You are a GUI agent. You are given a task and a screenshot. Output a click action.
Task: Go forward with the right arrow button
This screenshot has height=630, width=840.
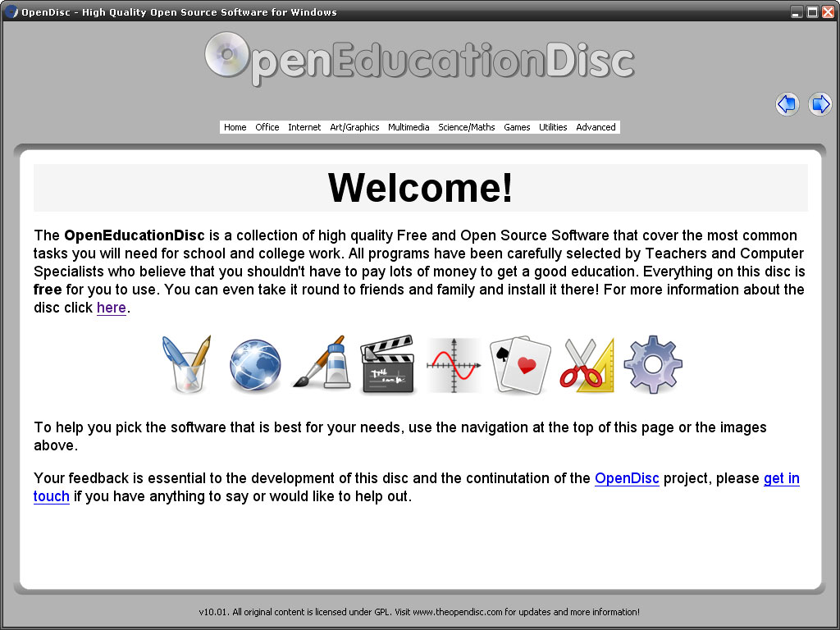[x=819, y=104]
